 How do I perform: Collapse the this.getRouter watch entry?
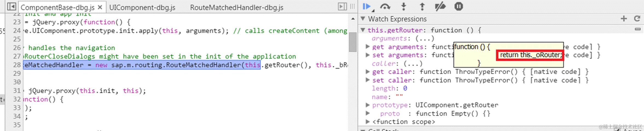coord(363,30)
